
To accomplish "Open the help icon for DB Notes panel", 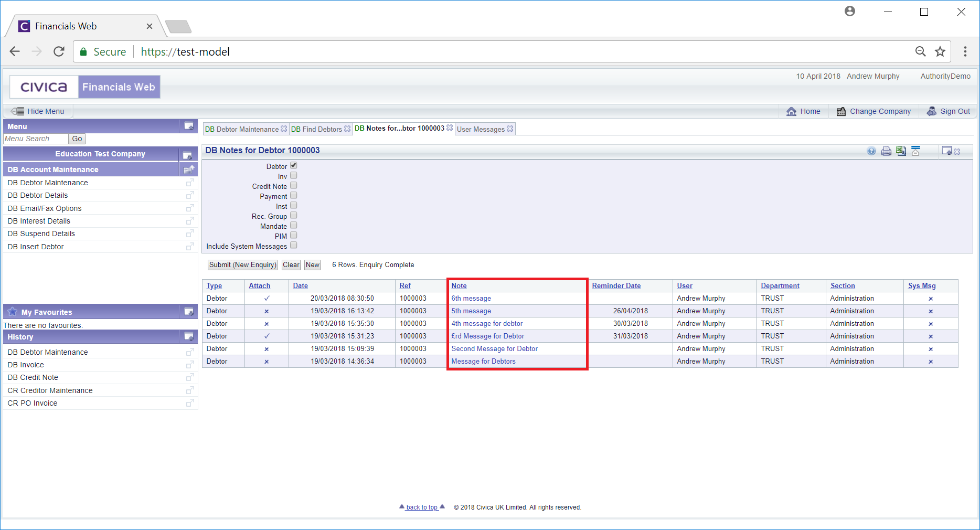I will point(871,151).
